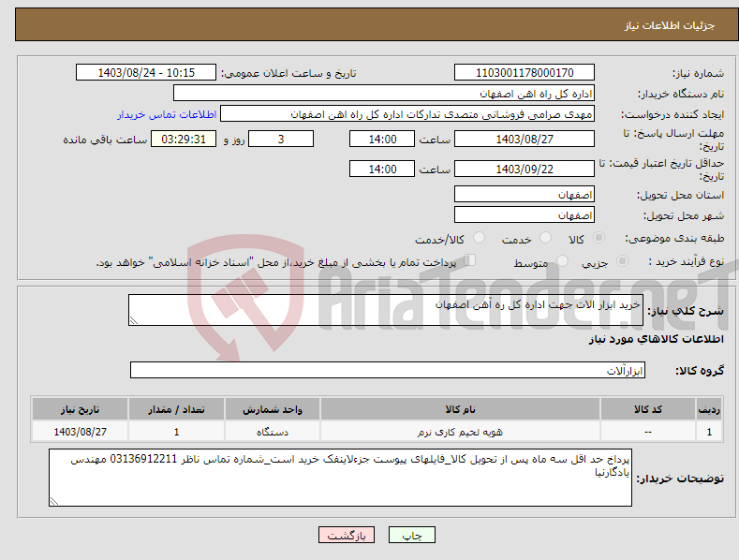Select the کالا radio button
The height and width of the screenshot is (560, 739).
pos(599,238)
